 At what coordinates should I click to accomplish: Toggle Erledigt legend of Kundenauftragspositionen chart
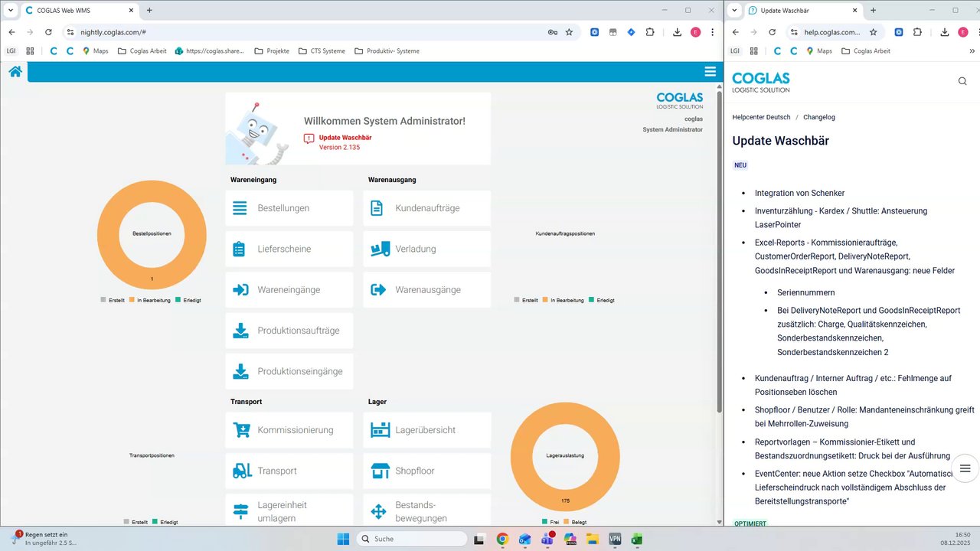click(x=601, y=301)
